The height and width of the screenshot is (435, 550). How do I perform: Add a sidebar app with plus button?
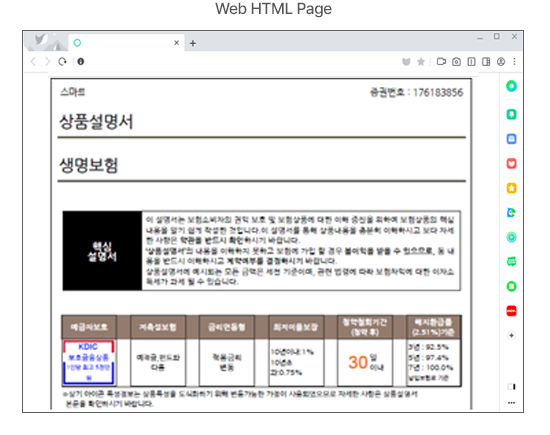point(511,335)
